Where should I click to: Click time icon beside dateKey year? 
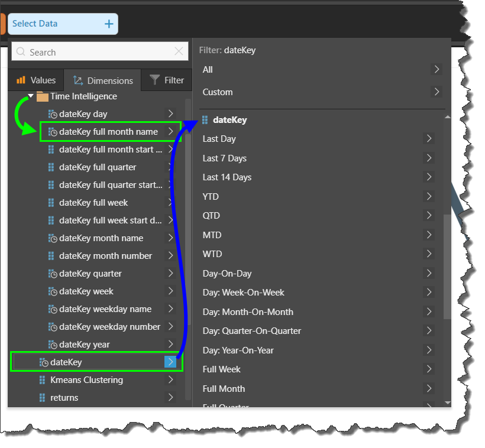point(52,345)
